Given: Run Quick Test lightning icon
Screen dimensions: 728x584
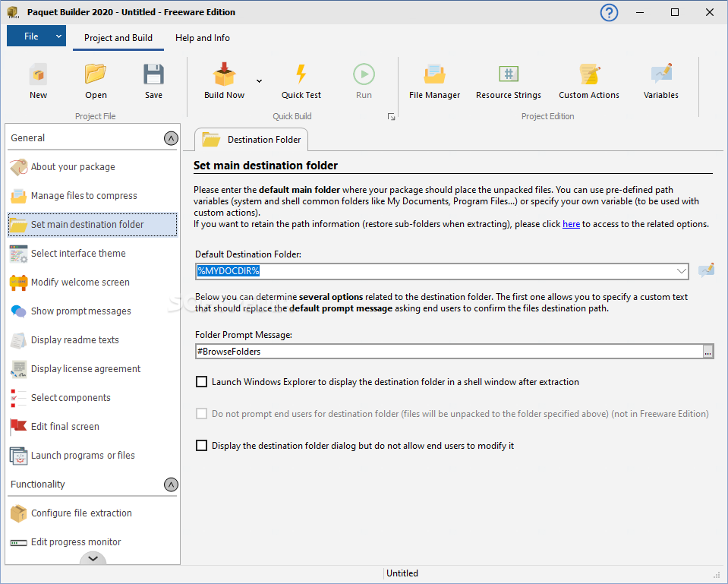Looking at the screenshot, I should [x=301, y=74].
